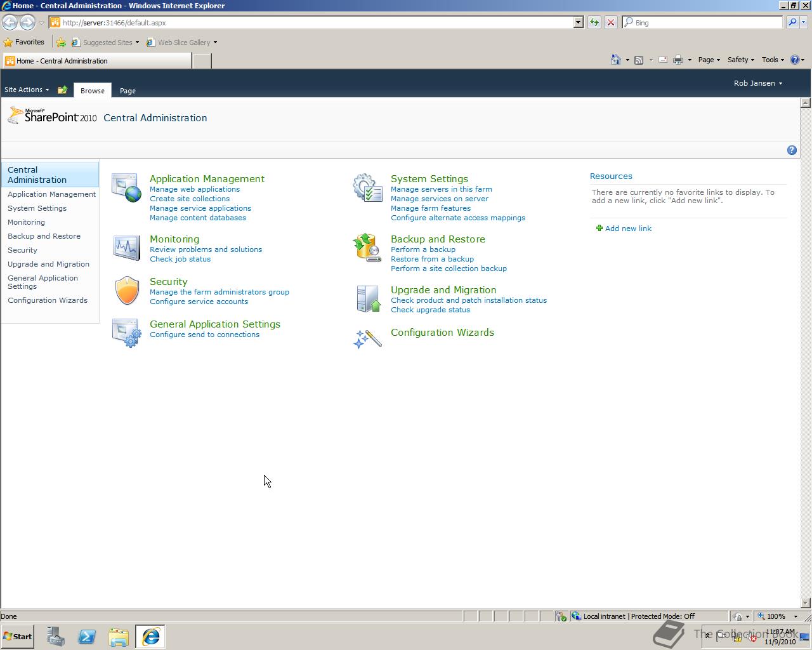Screen dimensions: 812x650
Task: Click the Configure send to connections link
Action: tap(204, 335)
